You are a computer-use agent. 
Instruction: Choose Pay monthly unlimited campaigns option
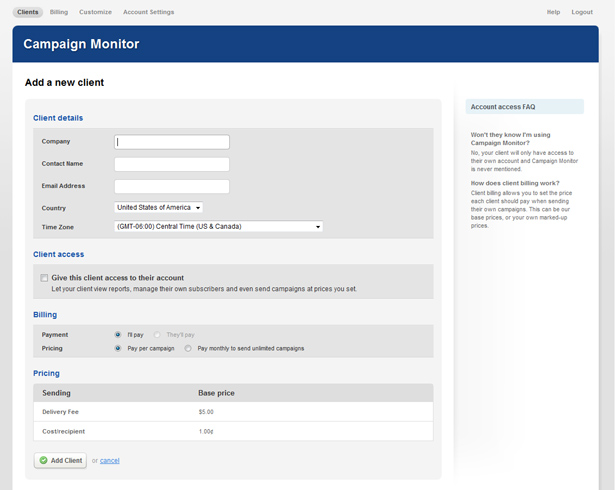point(188,348)
